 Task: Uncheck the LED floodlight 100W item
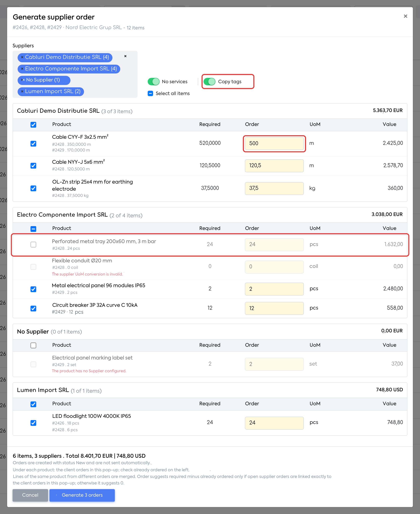(33, 423)
